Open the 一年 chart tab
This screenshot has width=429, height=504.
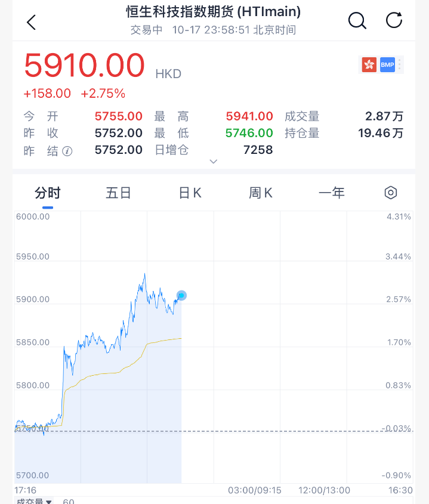click(332, 193)
